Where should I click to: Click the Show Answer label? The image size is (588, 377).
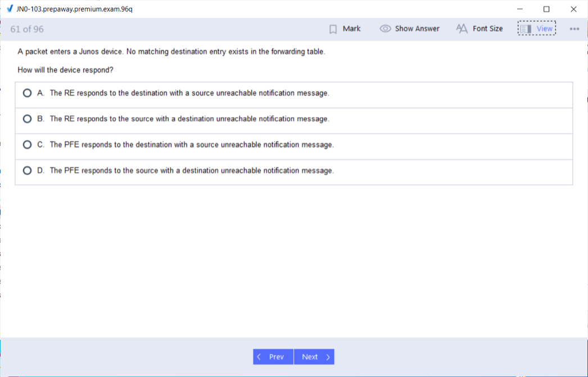pyautogui.click(x=417, y=29)
